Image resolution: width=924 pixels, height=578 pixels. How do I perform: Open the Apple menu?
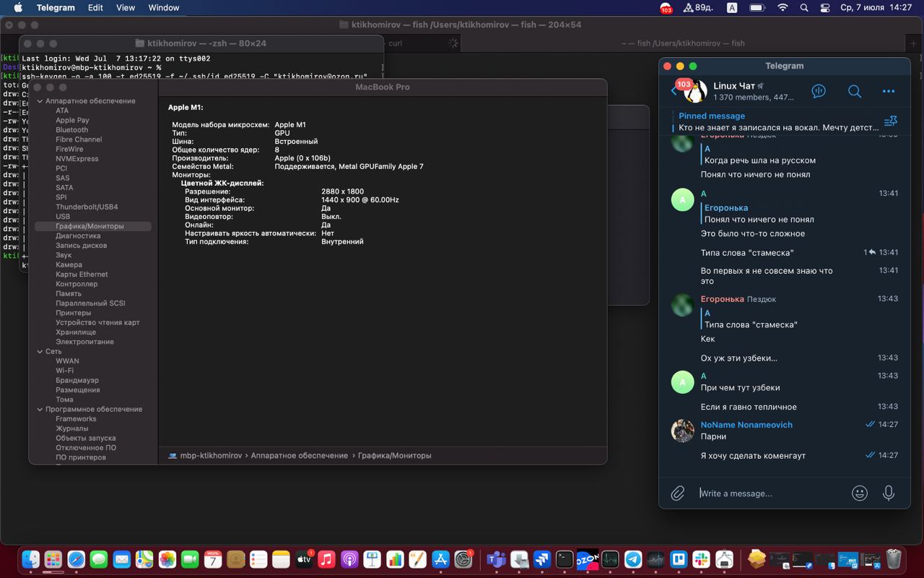pyautogui.click(x=18, y=8)
